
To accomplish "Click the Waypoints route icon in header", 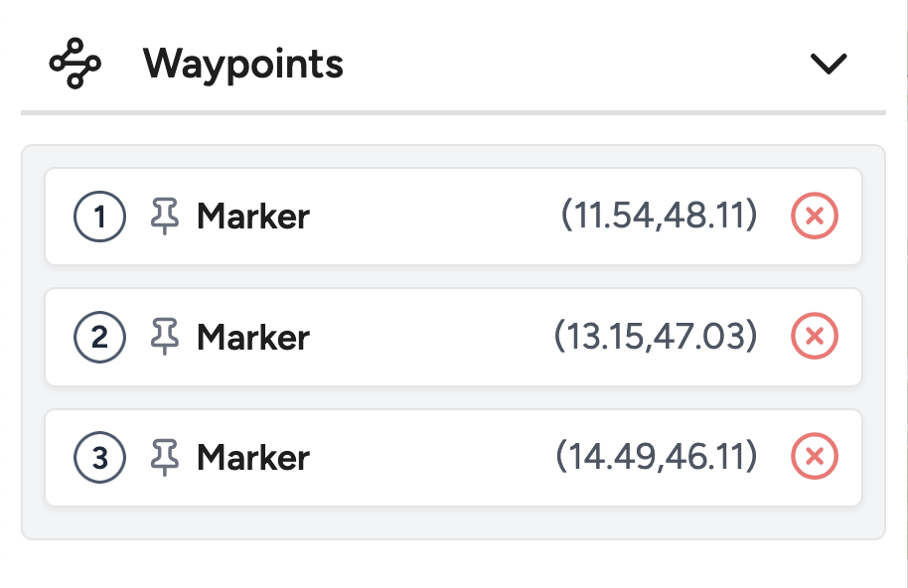I will pos(75,65).
